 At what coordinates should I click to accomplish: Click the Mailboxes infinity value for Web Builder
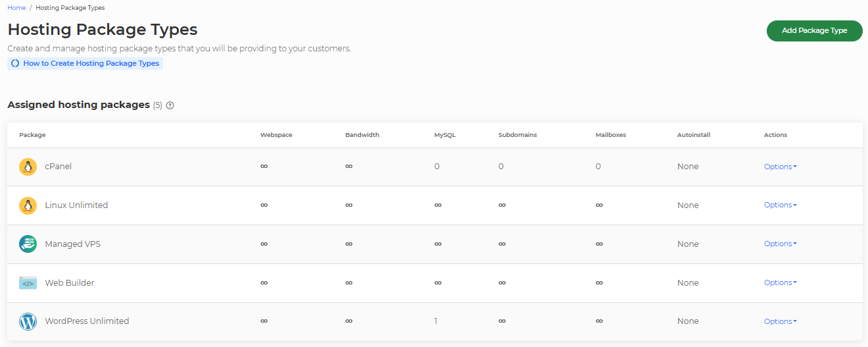click(599, 283)
